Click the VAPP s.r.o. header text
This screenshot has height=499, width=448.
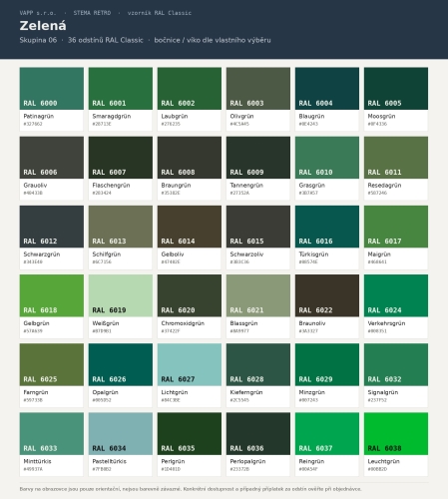click(x=38, y=13)
